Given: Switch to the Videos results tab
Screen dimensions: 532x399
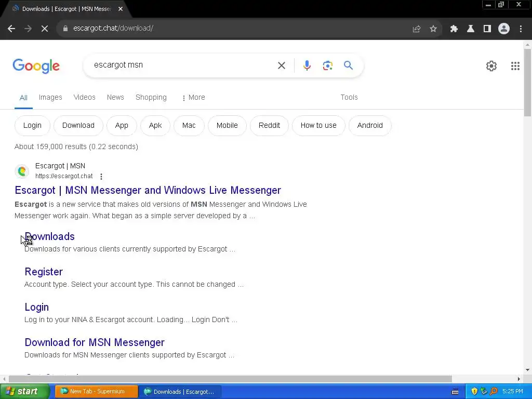Looking at the screenshot, I should 85,97.
